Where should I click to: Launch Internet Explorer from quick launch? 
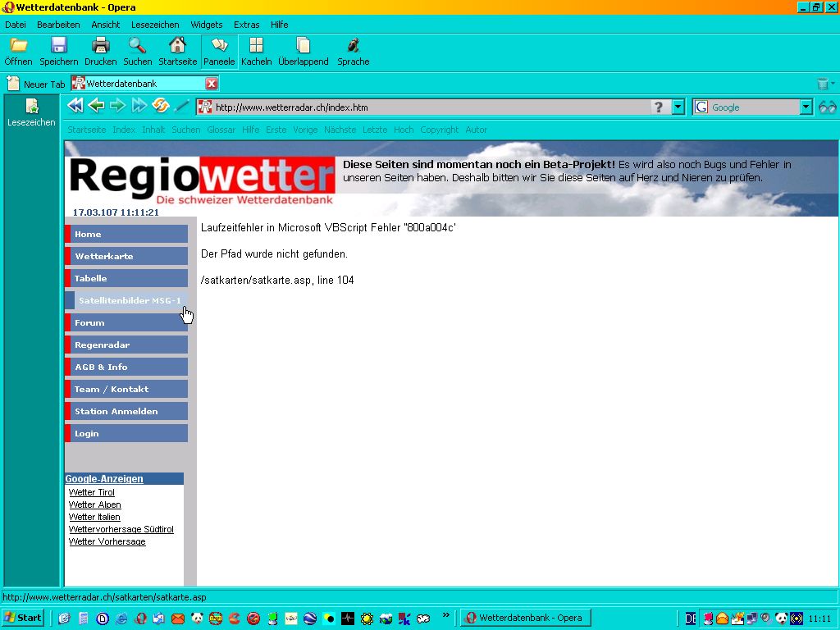pyautogui.click(x=121, y=619)
